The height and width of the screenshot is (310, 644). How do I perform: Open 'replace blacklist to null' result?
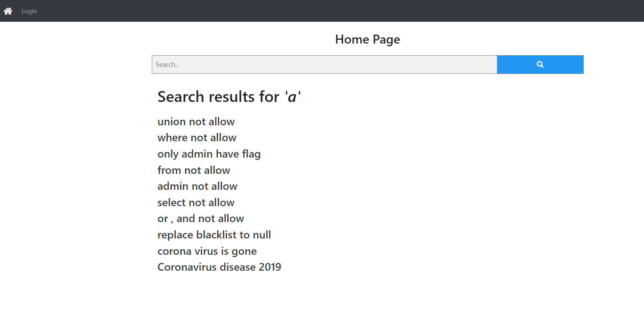pyautogui.click(x=214, y=235)
